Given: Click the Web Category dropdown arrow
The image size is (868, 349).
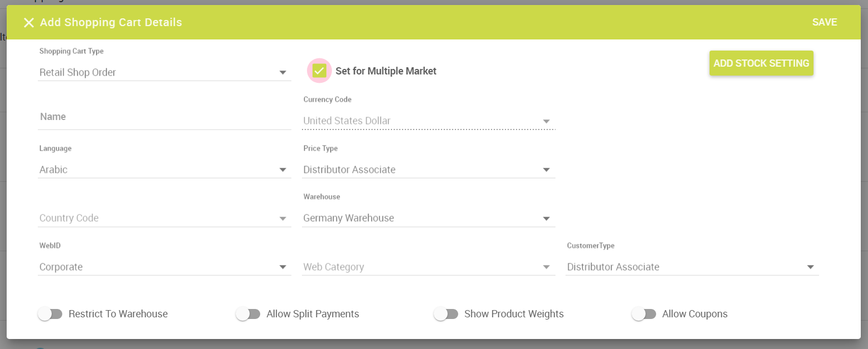Looking at the screenshot, I should 546,267.
